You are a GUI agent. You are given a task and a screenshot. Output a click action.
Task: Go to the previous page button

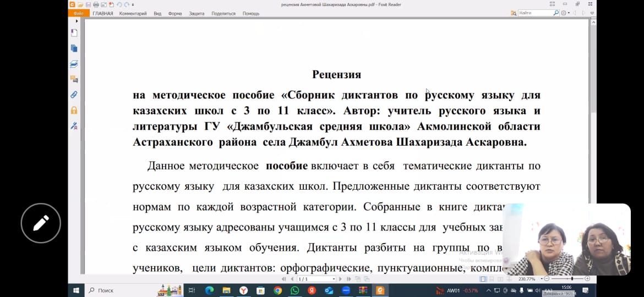pos(292,279)
